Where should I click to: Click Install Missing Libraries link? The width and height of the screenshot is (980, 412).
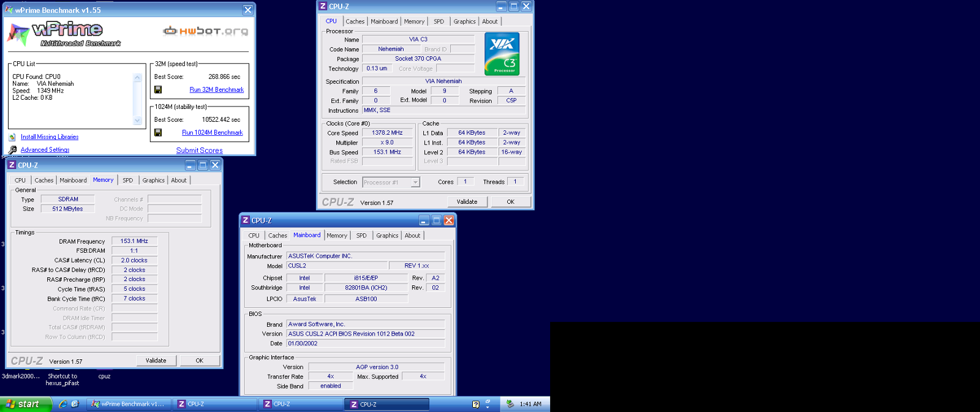pyautogui.click(x=50, y=137)
